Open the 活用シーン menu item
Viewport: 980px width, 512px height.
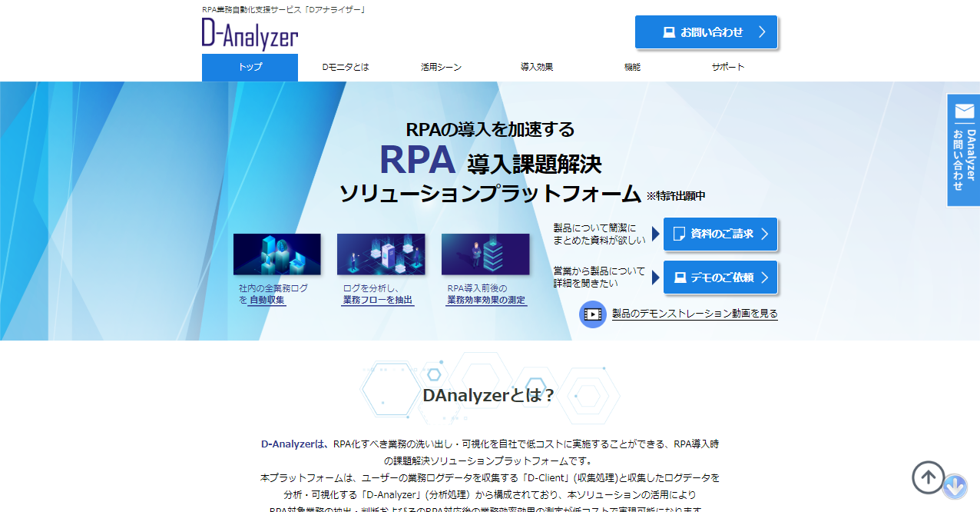(x=442, y=68)
